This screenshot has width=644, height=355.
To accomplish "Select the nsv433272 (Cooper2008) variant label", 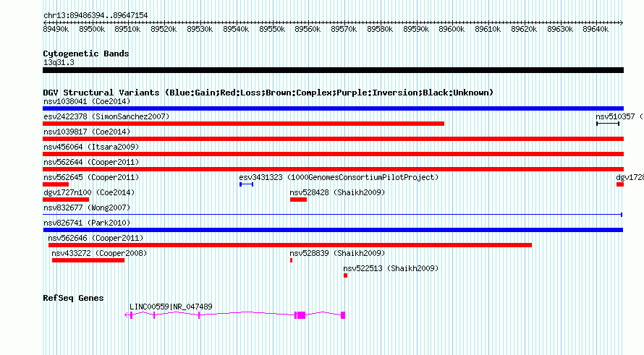I will [99, 253].
